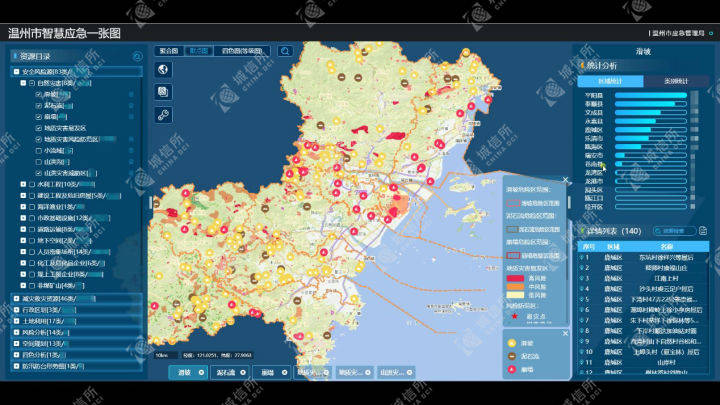Close the 泥石流 layer tag at bottom

[x=243, y=372]
